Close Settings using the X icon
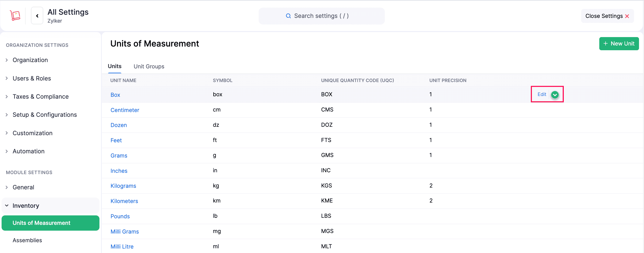Screen dimensions: 644x253 pyautogui.click(x=627, y=16)
